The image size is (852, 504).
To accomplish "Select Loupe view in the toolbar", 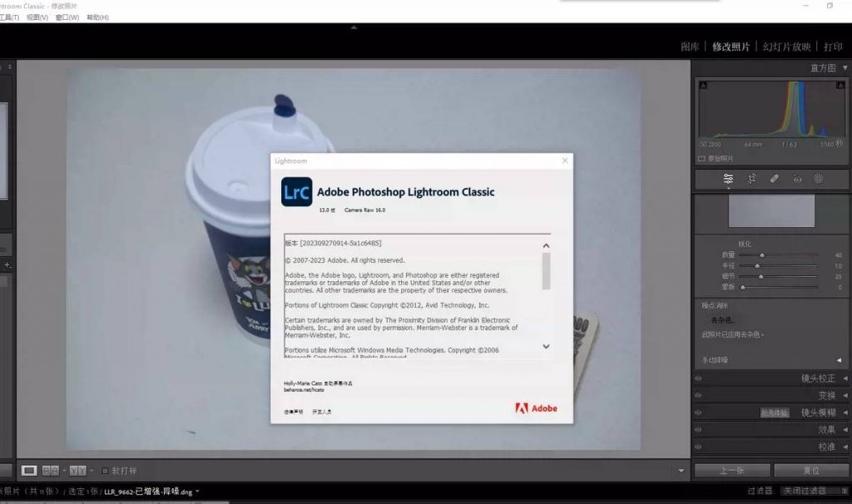I will [x=29, y=471].
